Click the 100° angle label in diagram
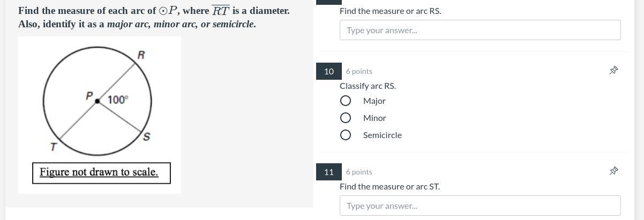Screen dimensions: 644x220 click(117, 100)
